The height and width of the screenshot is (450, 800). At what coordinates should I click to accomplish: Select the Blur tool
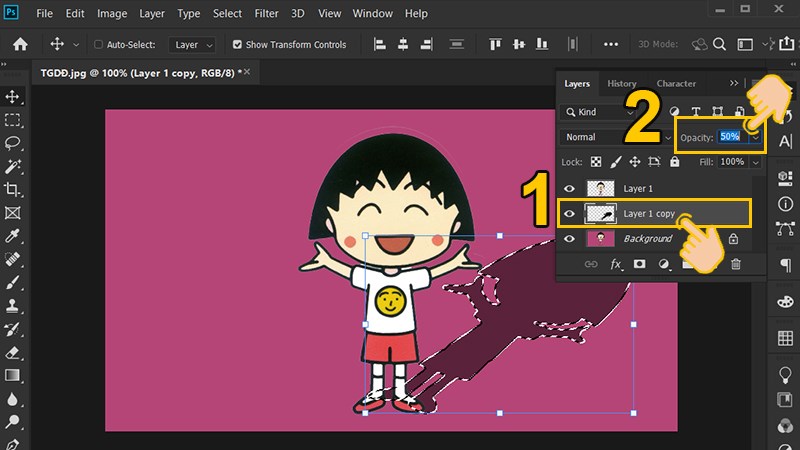tap(12, 398)
